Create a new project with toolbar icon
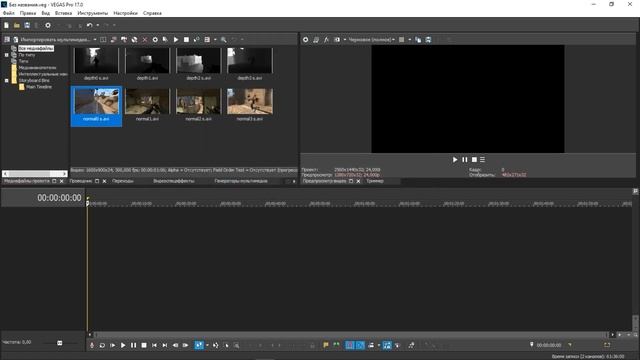 (7, 25)
